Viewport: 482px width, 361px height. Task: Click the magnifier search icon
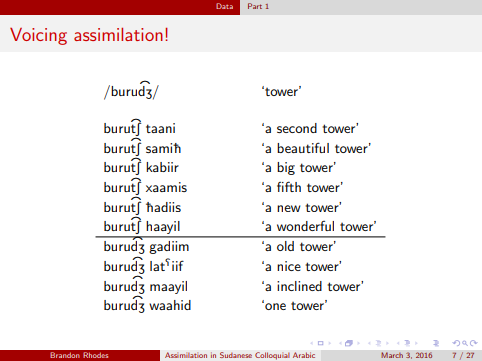(465, 343)
